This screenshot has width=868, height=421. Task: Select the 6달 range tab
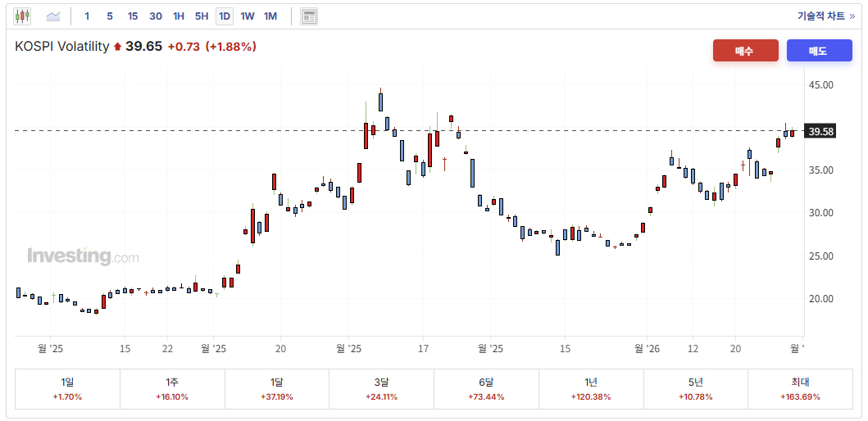click(x=486, y=389)
